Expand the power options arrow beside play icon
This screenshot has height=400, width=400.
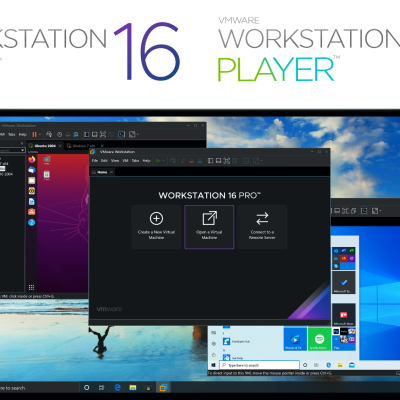(x=164, y=161)
